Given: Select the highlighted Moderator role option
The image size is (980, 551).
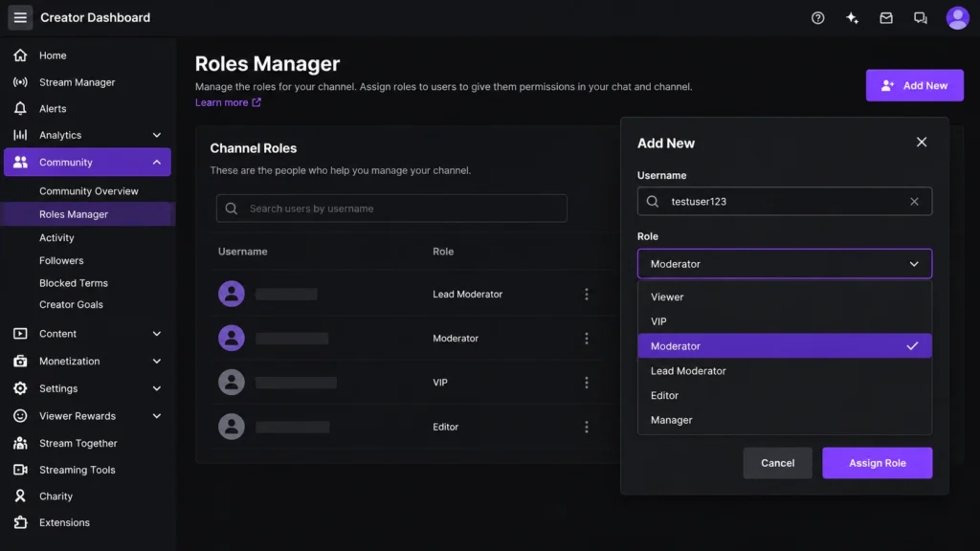Looking at the screenshot, I should 785,346.
